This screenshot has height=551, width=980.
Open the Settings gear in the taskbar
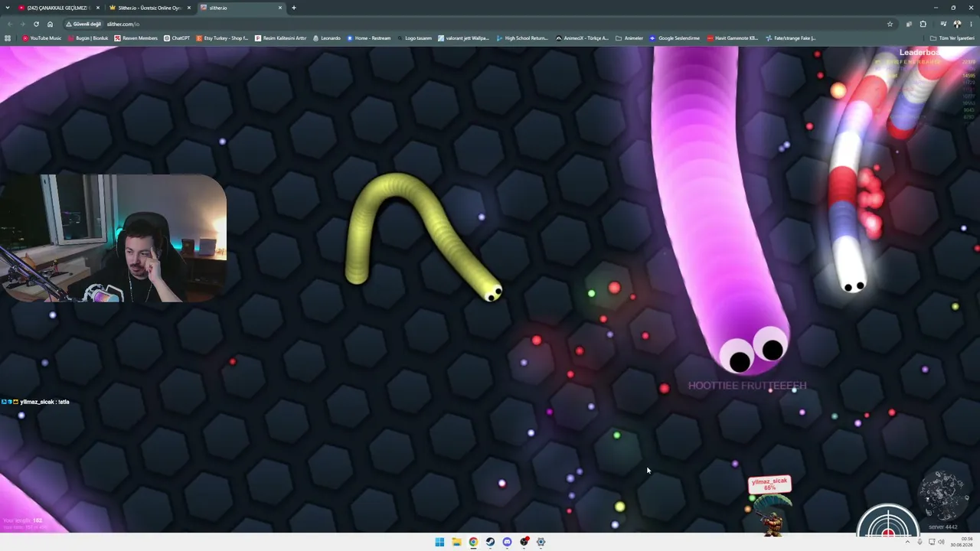click(x=541, y=542)
